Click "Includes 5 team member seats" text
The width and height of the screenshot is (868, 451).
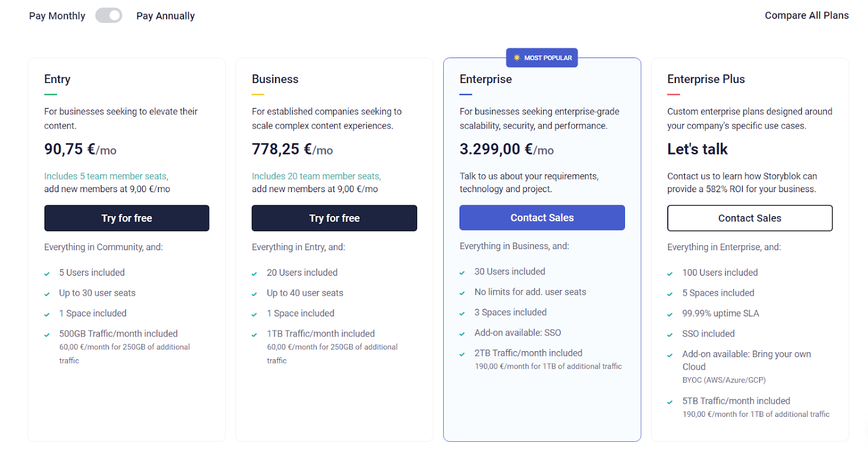(105, 176)
